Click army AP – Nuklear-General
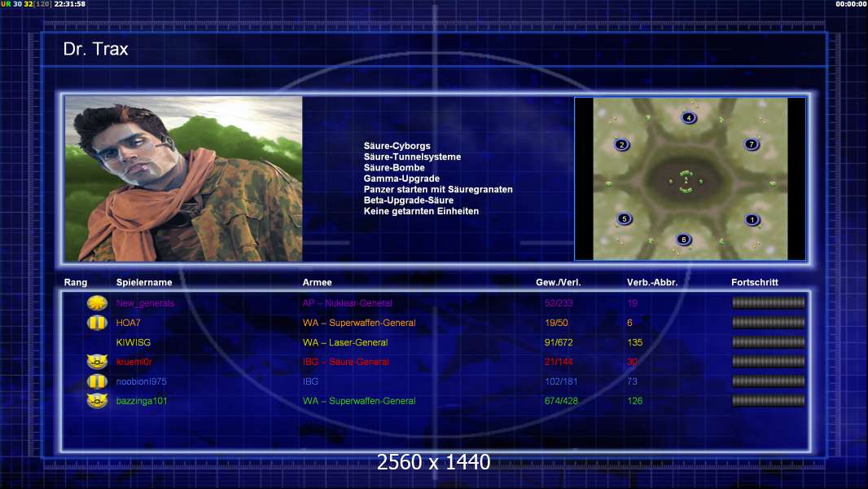Screen dimensions: 868x489 347,303
